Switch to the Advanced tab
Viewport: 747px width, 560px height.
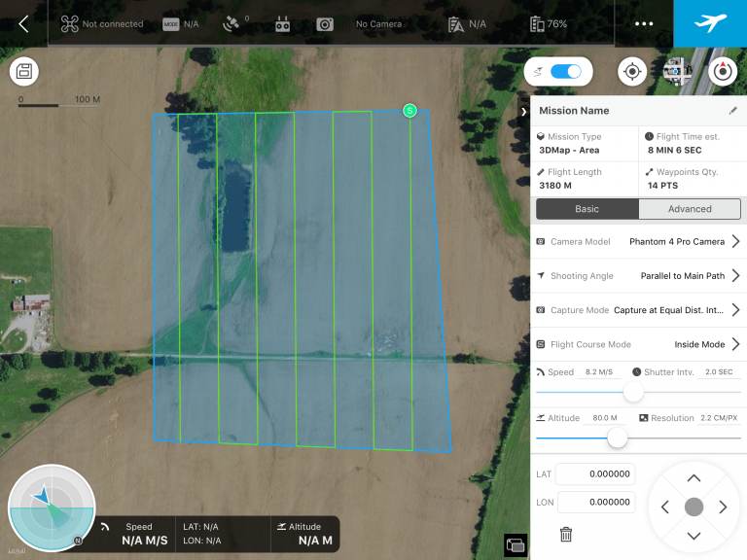click(x=690, y=209)
